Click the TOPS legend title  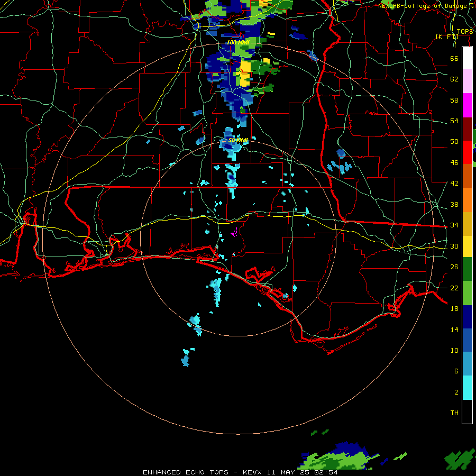coord(465,32)
